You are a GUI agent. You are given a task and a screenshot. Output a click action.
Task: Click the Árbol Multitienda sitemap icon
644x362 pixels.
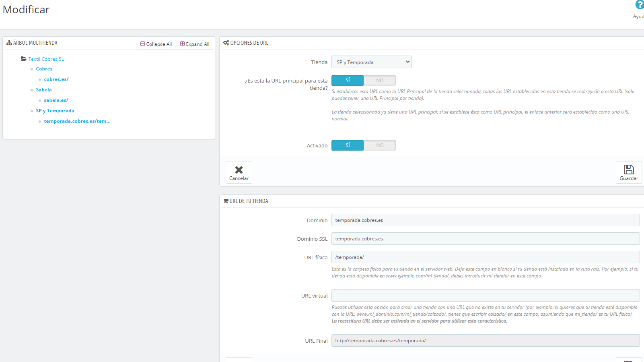(9, 43)
